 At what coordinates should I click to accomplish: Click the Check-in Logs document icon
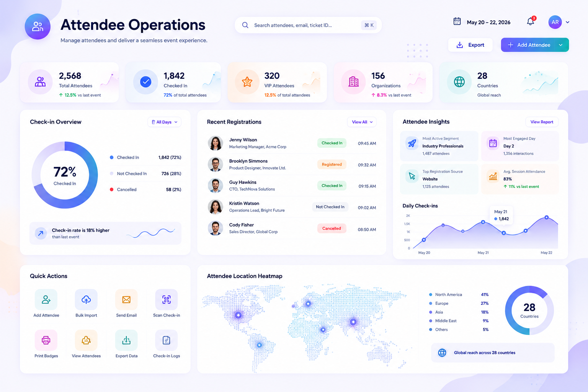(x=167, y=340)
